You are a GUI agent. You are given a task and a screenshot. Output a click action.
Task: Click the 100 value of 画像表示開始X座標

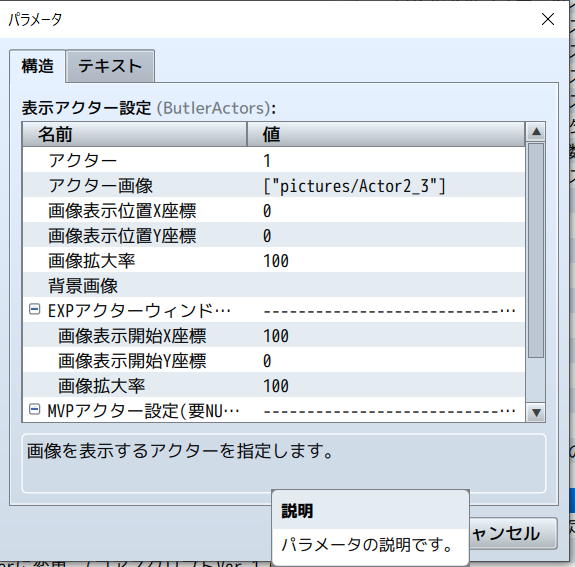tap(276, 336)
